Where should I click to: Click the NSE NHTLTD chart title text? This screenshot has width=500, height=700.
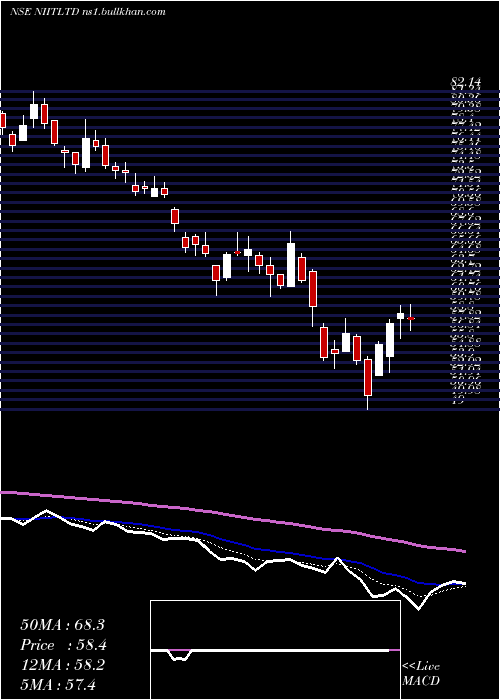(88, 12)
